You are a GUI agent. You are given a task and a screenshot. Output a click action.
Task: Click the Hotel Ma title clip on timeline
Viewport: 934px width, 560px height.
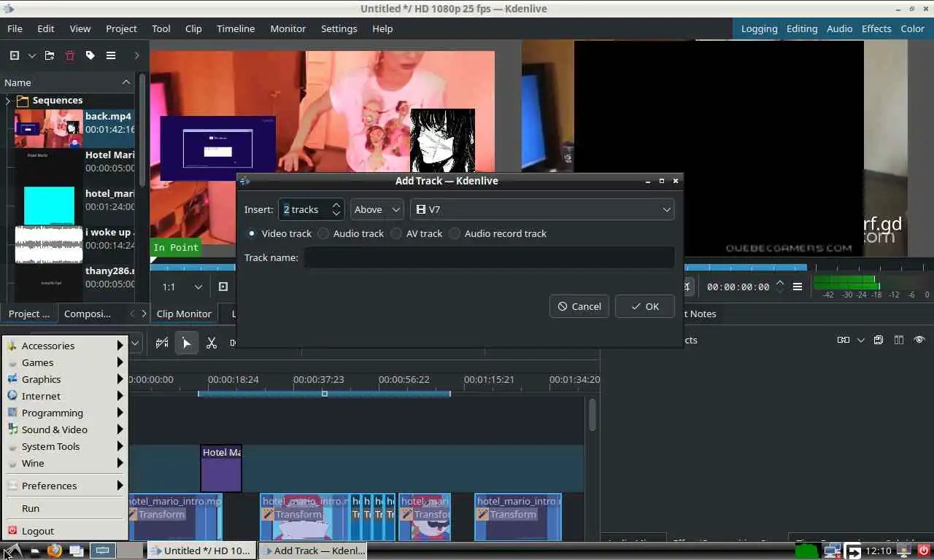point(221,468)
